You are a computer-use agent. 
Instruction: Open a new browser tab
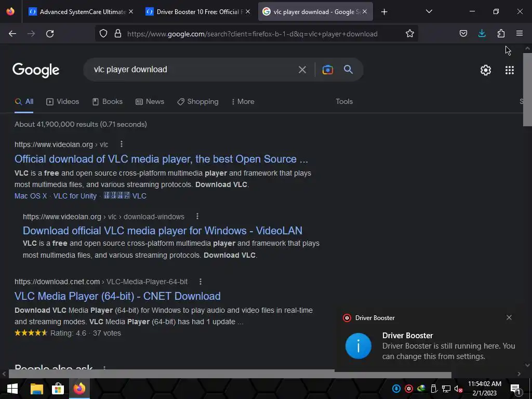tap(384, 12)
